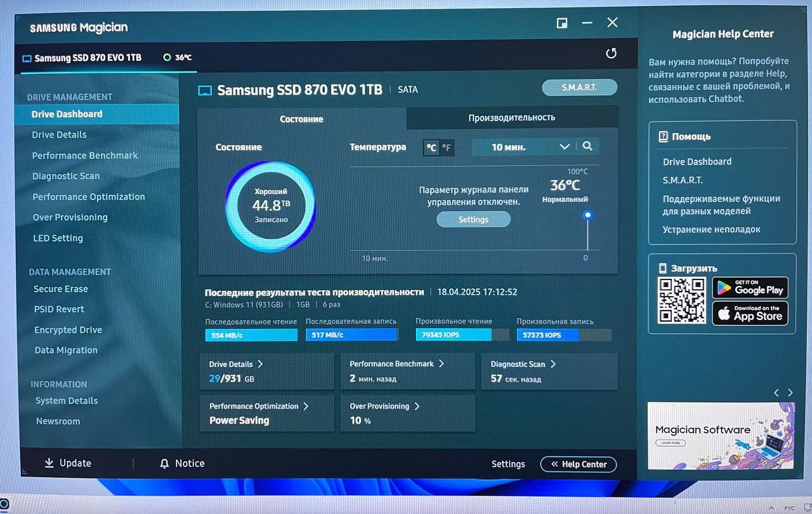Screen dimensions: 812x514
Task: Open System Details in sidebar
Action: (67, 401)
